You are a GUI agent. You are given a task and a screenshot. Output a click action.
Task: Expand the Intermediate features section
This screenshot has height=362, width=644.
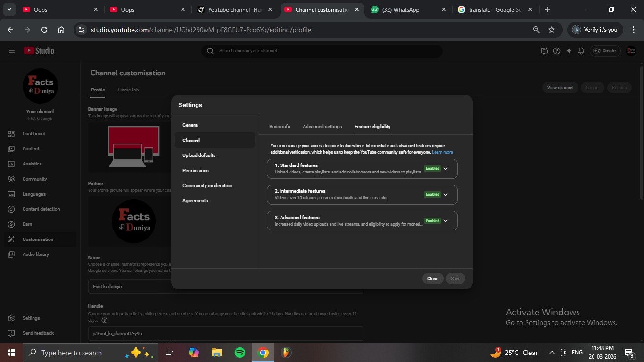(446, 195)
